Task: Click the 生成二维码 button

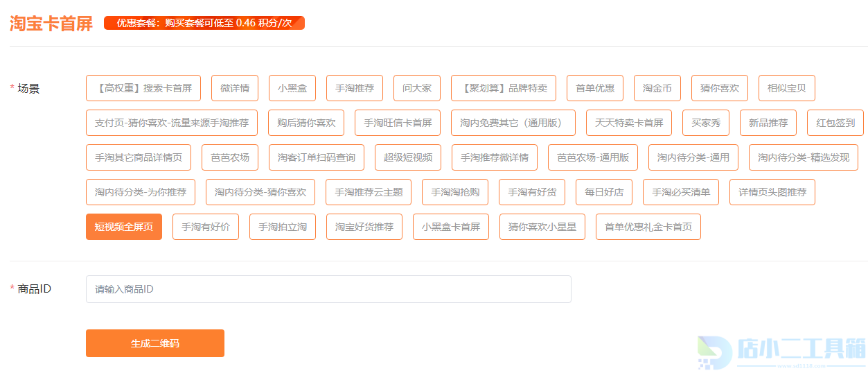Action: tap(155, 343)
